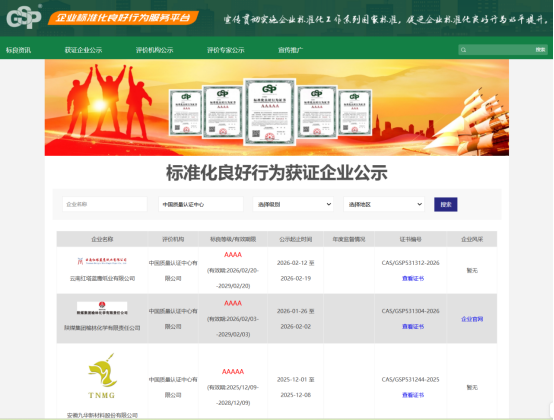Screen dimensions: 554x420
Task: Go to 获证企业公示 navigation tab
Action: [x=83, y=50]
